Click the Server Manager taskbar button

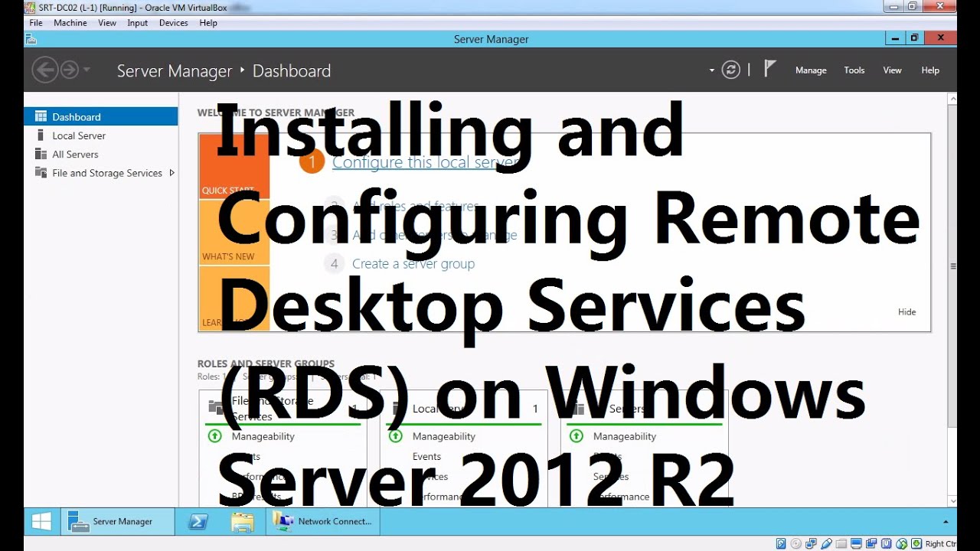pyautogui.click(x=118, y=521)
